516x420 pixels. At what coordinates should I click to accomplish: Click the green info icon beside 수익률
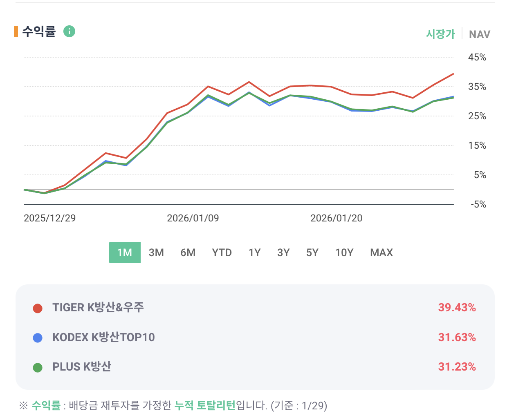click(x=69, y=31)
